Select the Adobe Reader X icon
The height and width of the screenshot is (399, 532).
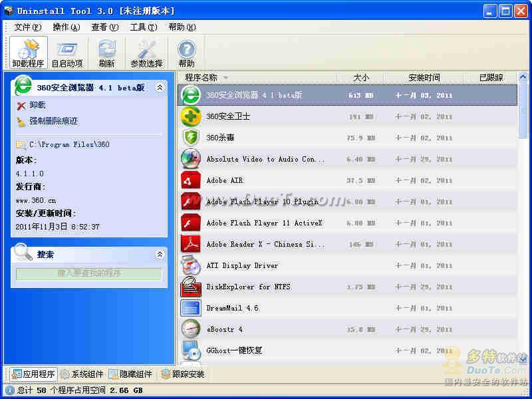point(191,244)
